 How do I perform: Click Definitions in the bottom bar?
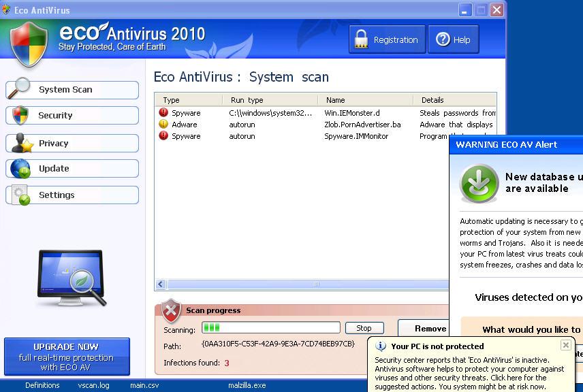pyautogui.click(x=42, y=385)
